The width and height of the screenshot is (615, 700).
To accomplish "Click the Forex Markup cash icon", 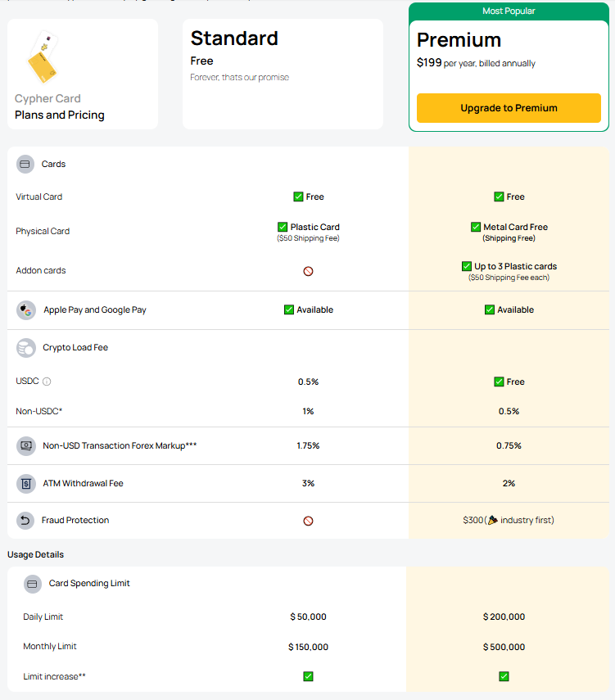I will tap(26, 446).
